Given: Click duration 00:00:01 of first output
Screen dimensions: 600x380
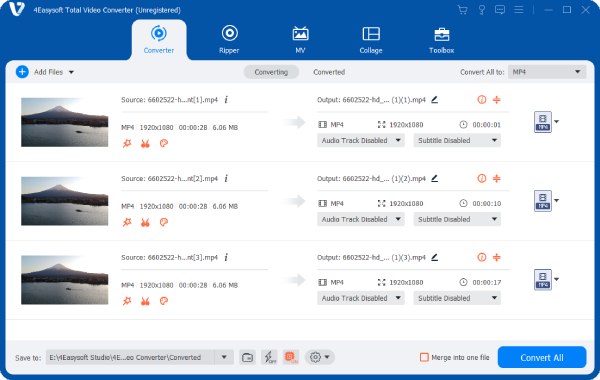Looking at the screenshot, I should (x=486, y=125).
